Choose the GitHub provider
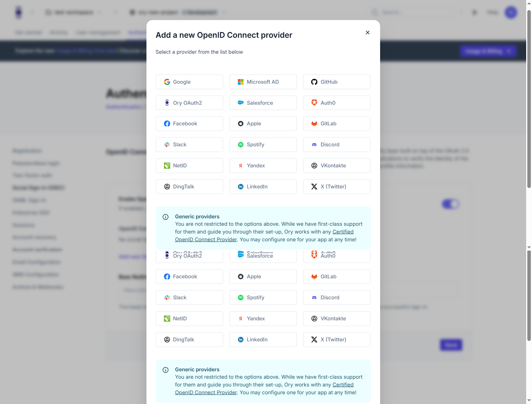Screen dimensions: 532x404 [x=336, y=82]
